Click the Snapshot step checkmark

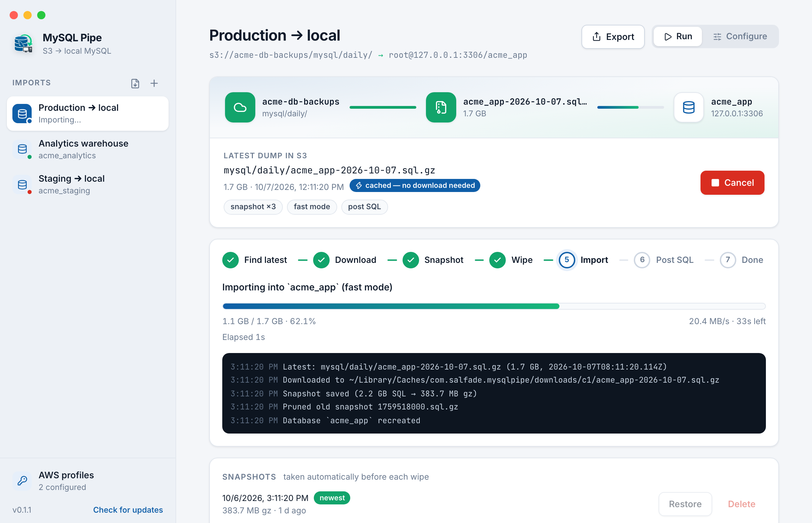(x=411, y=260)
